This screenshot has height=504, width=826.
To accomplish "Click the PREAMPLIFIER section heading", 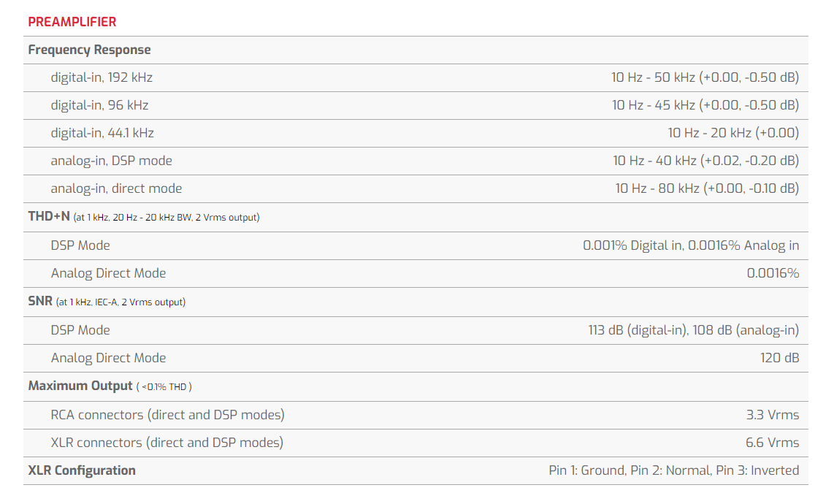I will [72, 22].
